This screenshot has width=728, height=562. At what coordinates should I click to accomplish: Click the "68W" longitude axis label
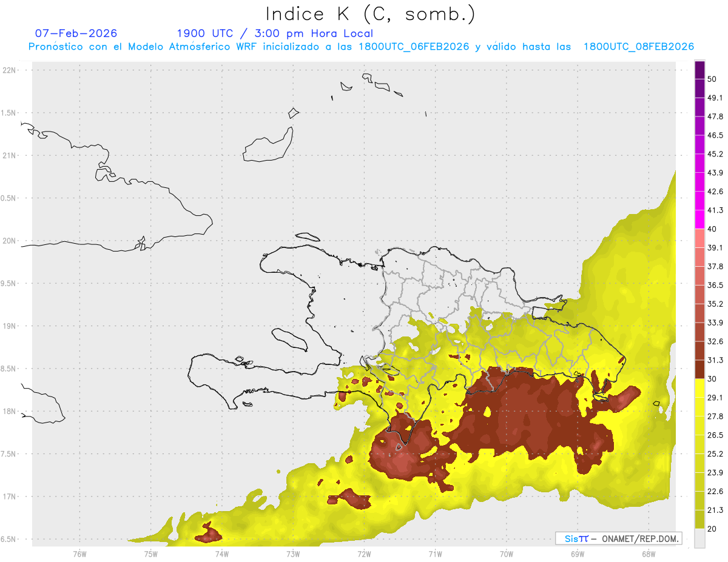[648, 554]
